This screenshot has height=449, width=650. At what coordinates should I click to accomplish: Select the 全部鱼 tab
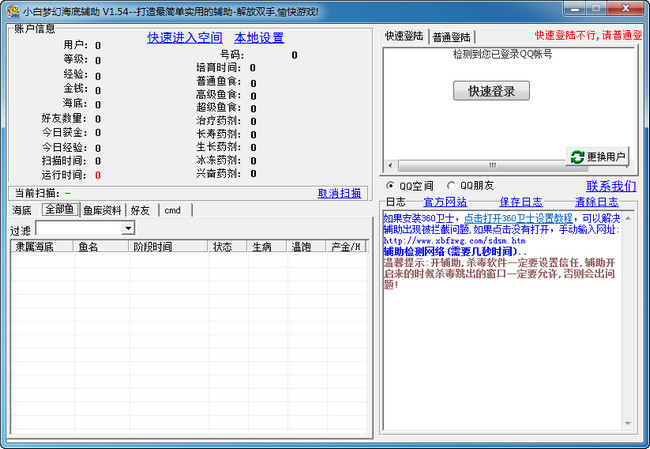[59, 210]
